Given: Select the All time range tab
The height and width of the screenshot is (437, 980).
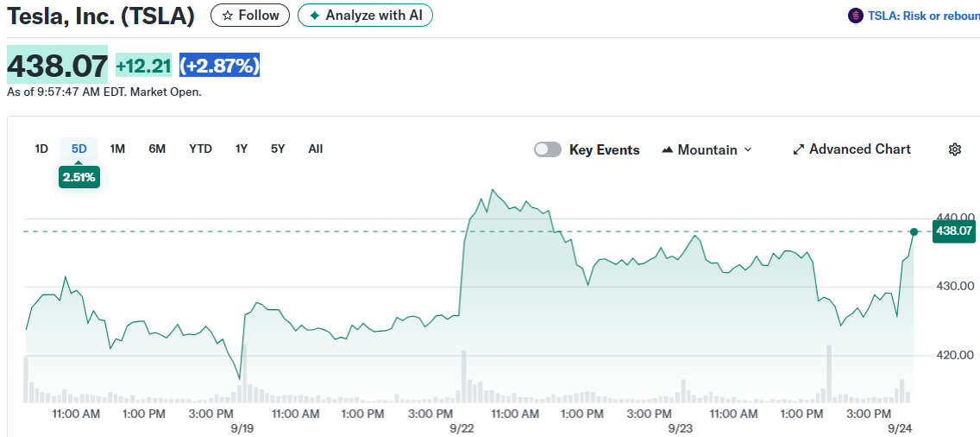Looking at the screenshot, I should click(x=316, y=149).
